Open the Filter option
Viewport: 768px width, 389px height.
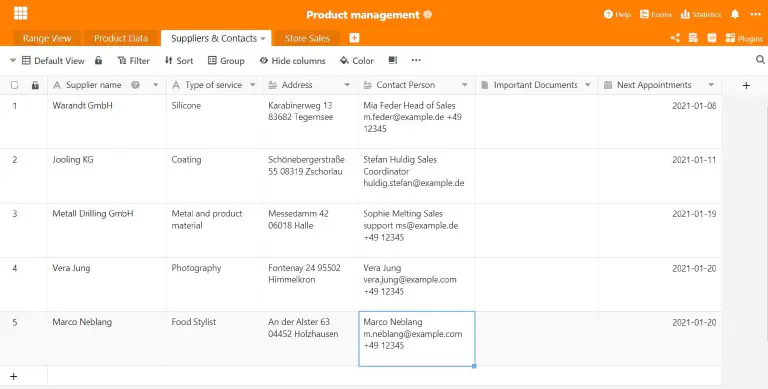point(134,61)
